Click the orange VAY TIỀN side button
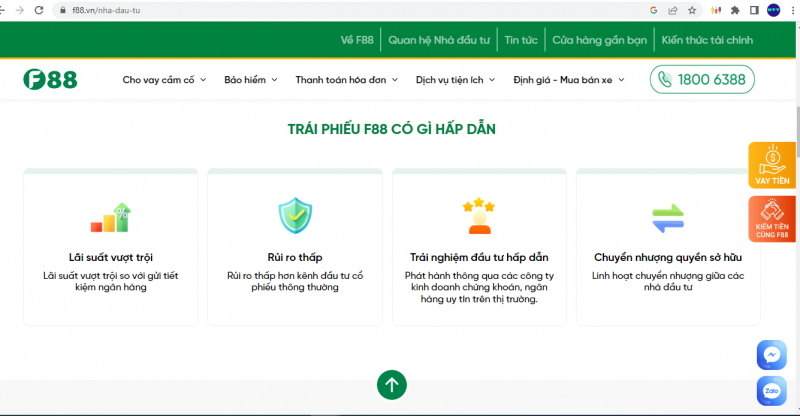 pyautogui.click(x=772, y=165)
